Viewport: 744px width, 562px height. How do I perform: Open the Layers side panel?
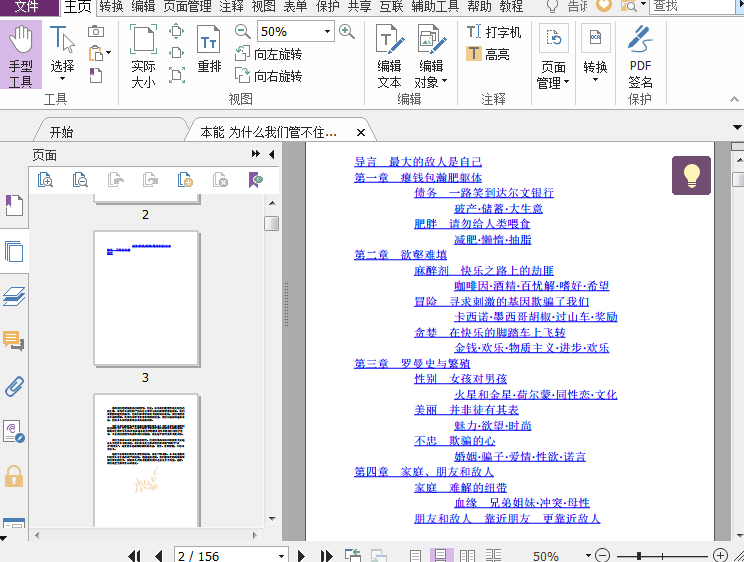14,296
